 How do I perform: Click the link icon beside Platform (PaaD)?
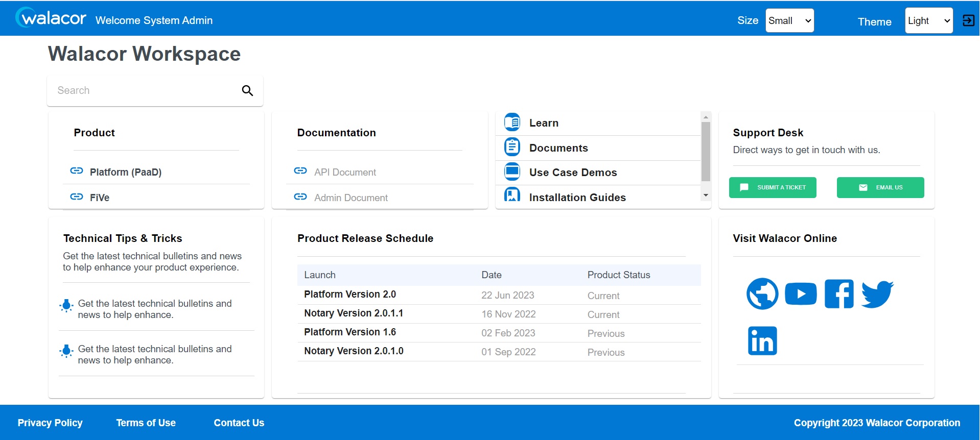pos(77,171)
